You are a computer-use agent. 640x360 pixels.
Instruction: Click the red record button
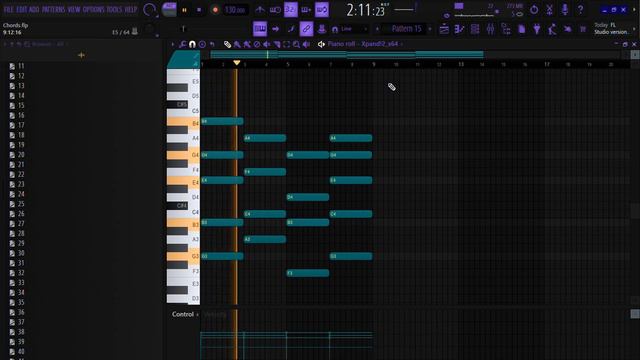[215, 10]
